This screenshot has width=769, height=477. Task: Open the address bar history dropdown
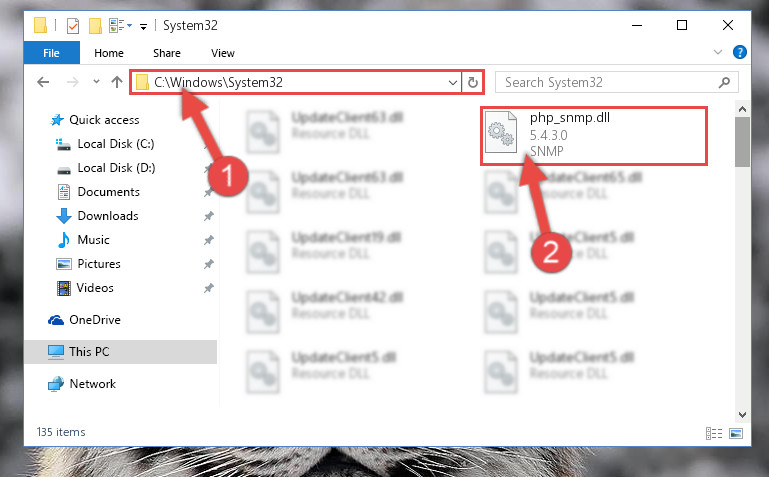(453, 82)
